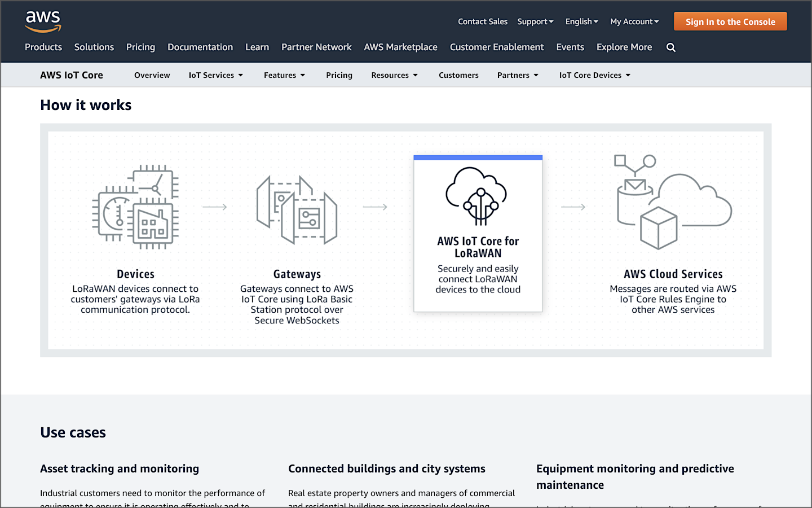Expand the IoT Core Devices submenu
Image resolution: width=812 pixels, height=508 pixels.
click(594, 75)
